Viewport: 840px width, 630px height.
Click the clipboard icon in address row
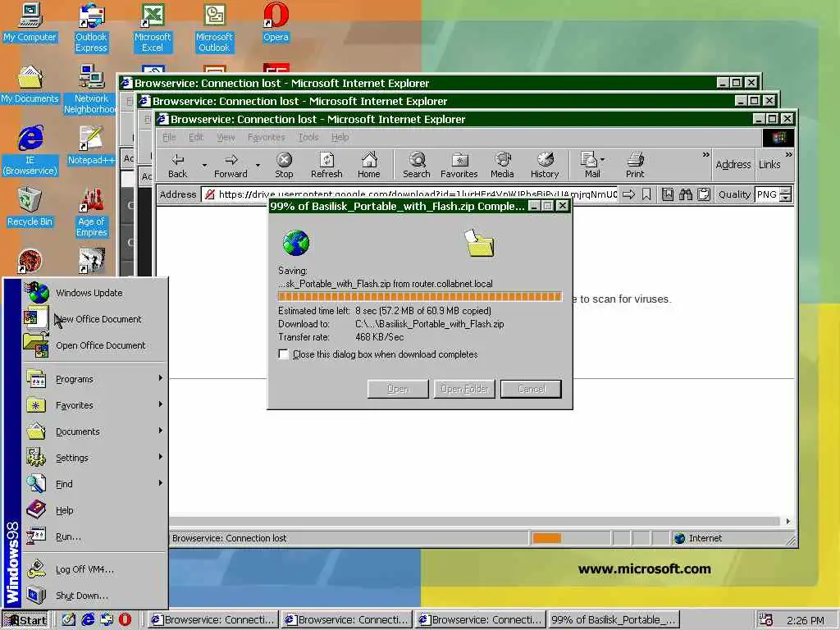tap(704, 194)
